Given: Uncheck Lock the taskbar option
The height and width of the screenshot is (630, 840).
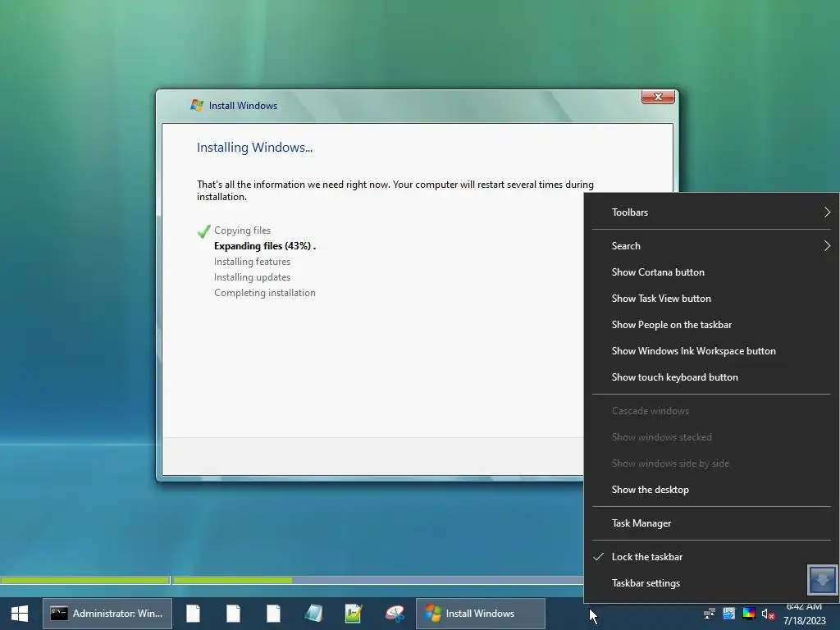Looking at the screenshot, I should pyautogui.click(x=711, y=557).
